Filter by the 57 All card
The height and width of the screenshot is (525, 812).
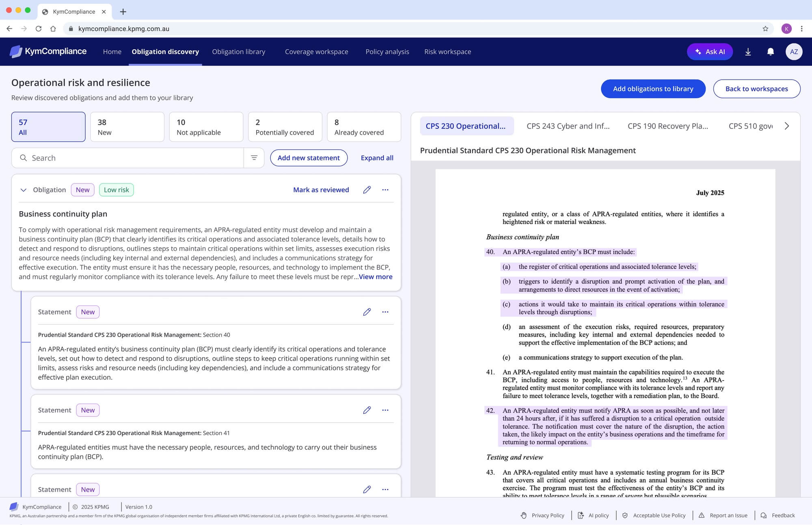coord(48,127)
